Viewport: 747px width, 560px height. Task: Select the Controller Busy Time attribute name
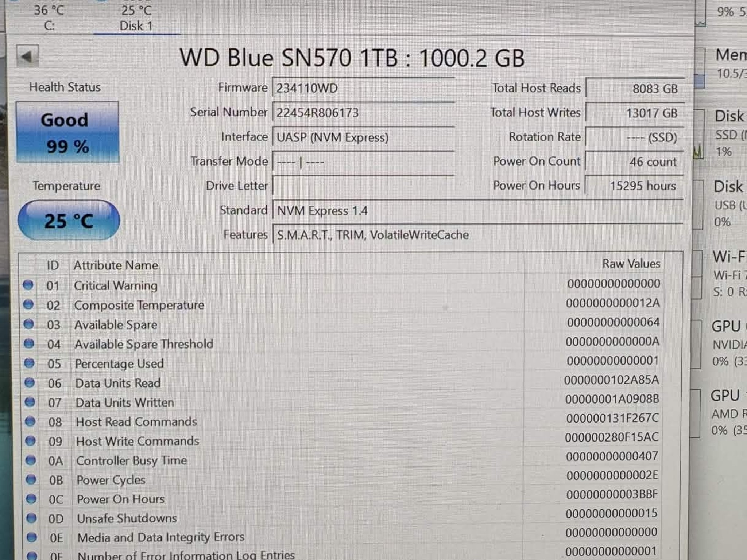coord(132,460)
